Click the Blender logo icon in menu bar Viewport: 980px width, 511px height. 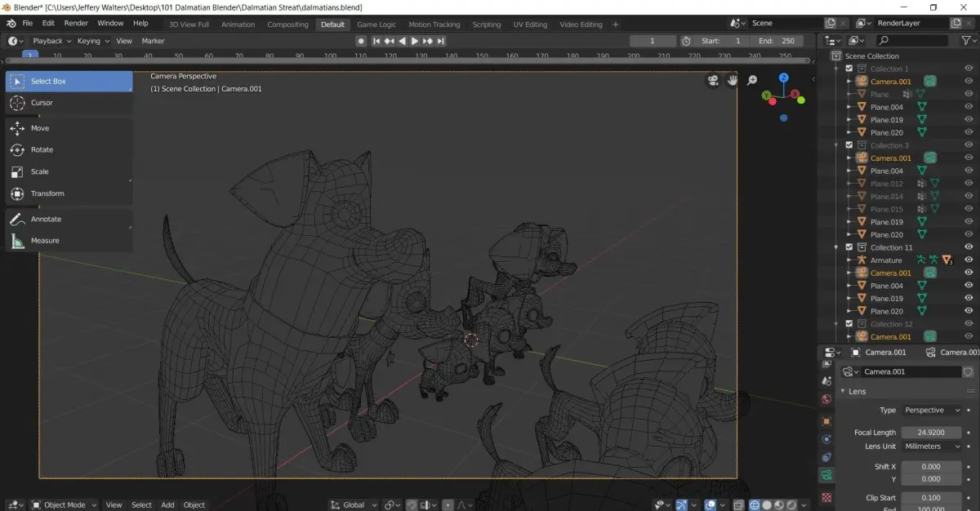(x=10, y=23)
